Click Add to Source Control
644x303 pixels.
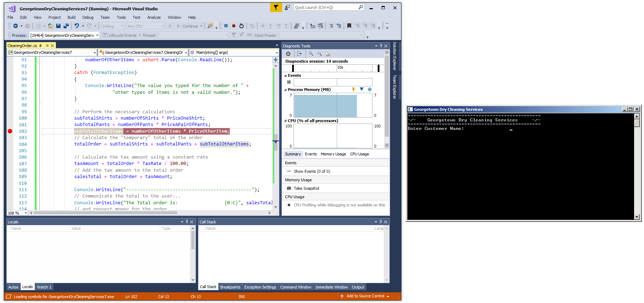(365, 296)
